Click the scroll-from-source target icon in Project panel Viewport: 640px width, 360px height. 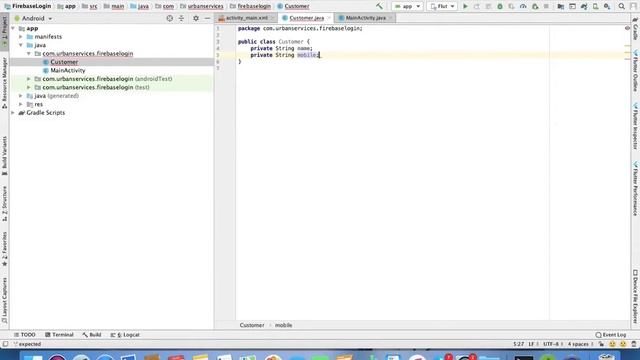pos(169,18)
